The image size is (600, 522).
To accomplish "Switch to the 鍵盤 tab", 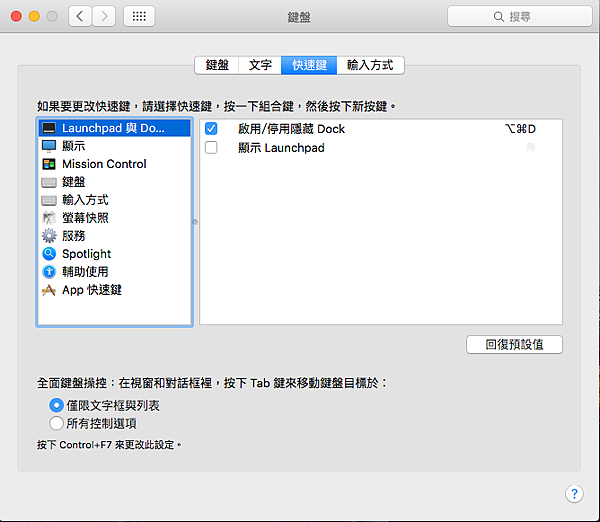I will point(217,65).
